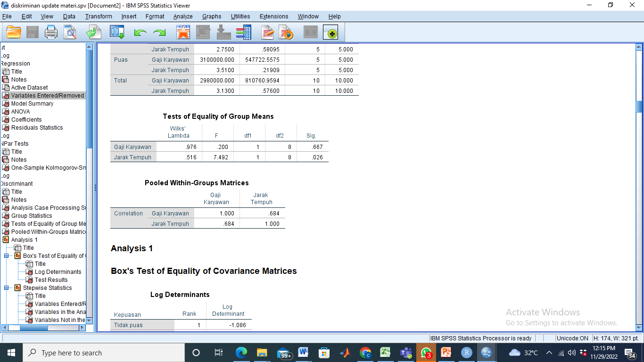Select Log Determinants in the outline tree

click(x=58, y=272)
